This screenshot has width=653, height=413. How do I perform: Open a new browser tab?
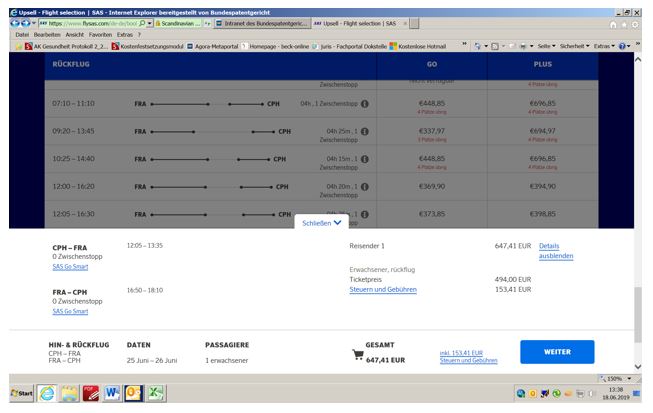pyautogui.click(x=414, y=24)
